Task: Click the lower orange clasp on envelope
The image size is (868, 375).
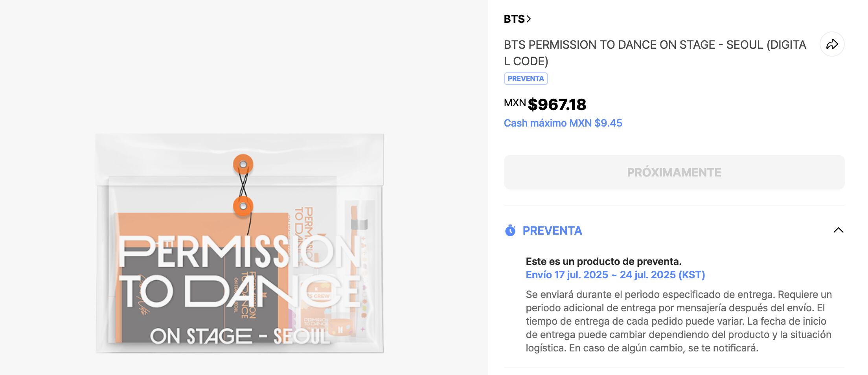Action: 243,206
